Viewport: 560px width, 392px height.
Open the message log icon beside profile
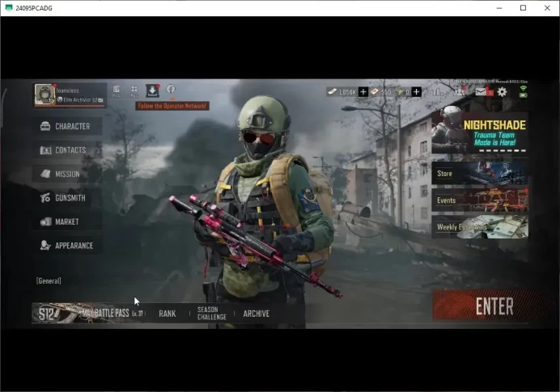(x=116, y=91)
